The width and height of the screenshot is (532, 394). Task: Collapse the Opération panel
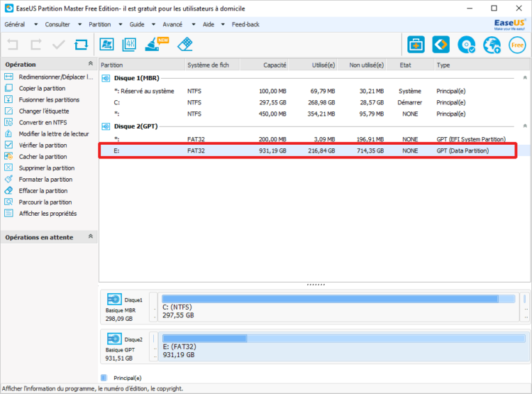[91, 63]
